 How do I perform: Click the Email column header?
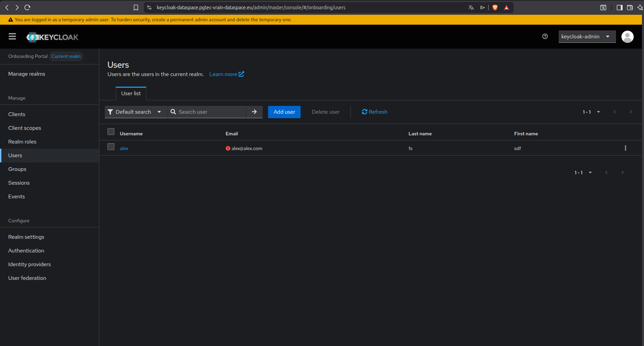(232, 134)
